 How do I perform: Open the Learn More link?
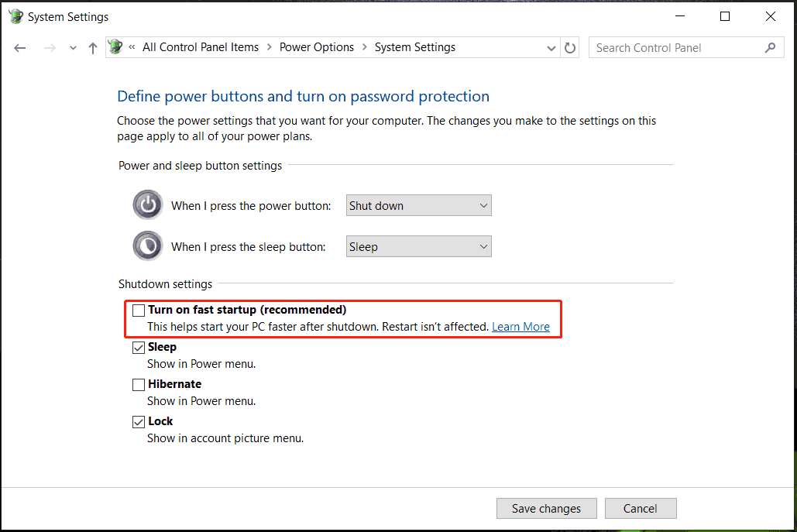(x=520, y=327)
